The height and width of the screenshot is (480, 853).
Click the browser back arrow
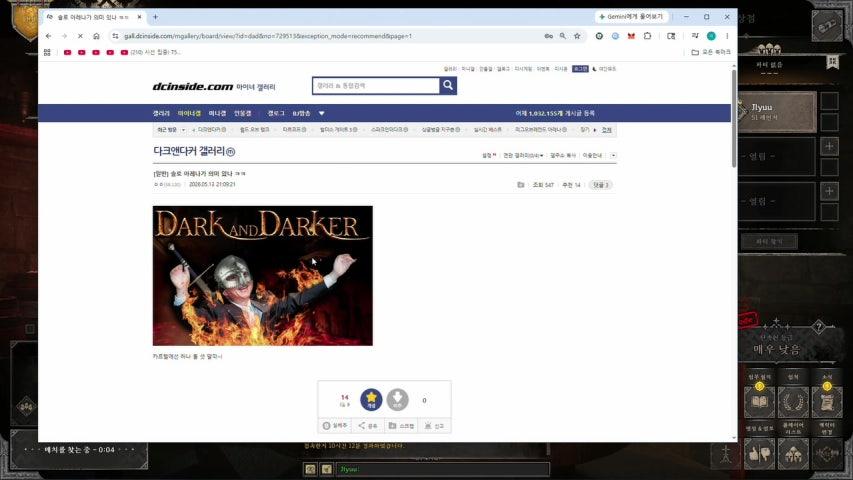pos(48,36)
